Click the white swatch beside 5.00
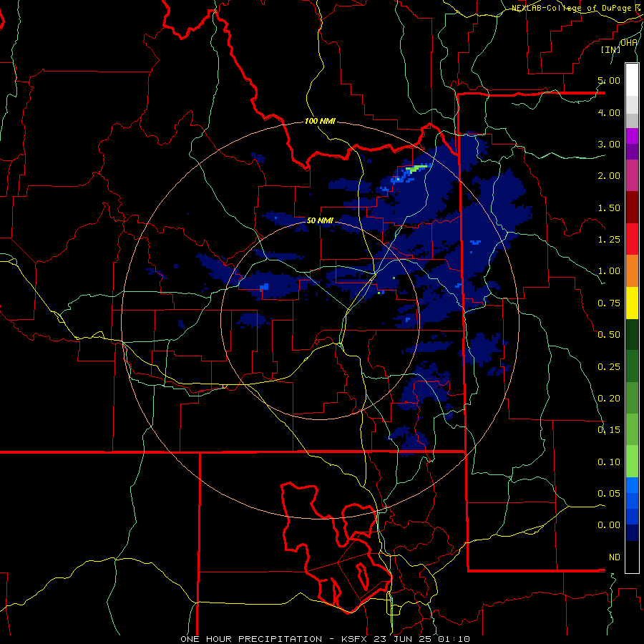Image resolution: width=644 pixels, height=644 pixels. [x=632, y=80]
